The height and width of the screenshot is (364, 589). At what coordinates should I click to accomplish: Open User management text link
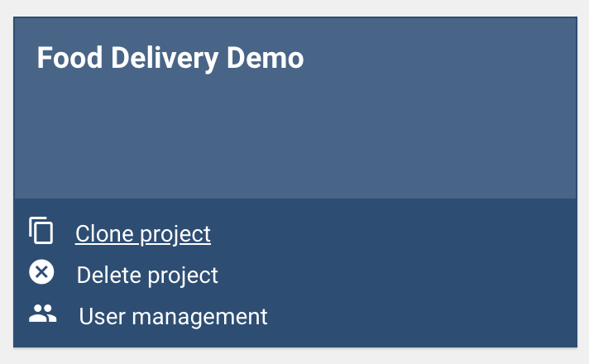173,316
